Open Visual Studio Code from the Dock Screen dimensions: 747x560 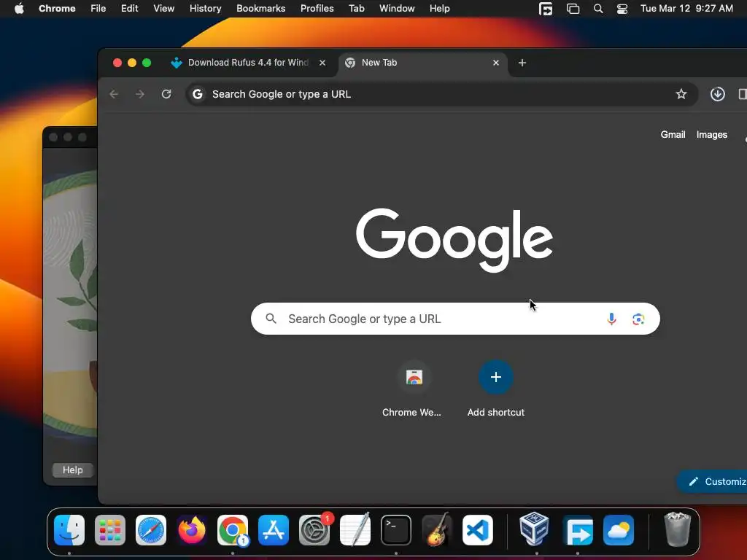(478, 530)
